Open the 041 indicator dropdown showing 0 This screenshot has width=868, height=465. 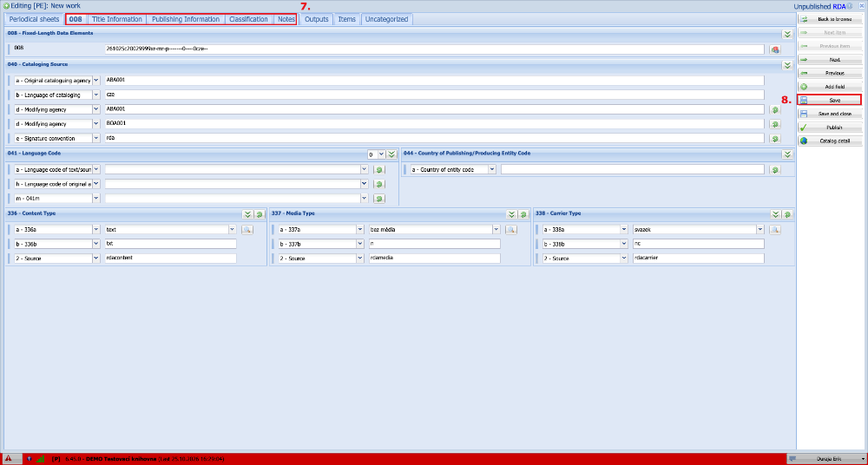click(381, 154)
